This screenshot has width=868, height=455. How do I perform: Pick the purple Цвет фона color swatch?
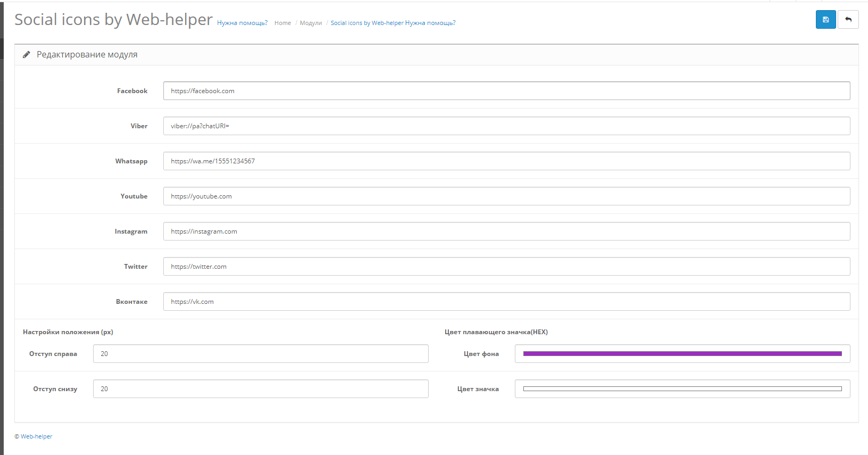point(682,354)
